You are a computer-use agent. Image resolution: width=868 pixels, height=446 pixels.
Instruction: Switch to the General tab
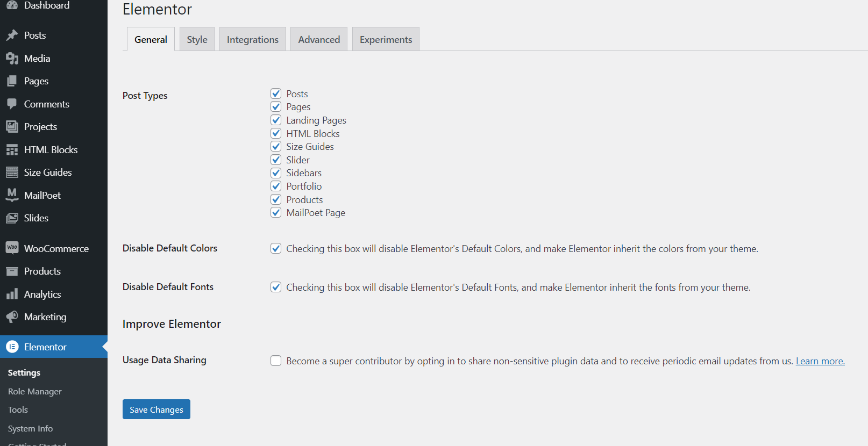(151, 39)
